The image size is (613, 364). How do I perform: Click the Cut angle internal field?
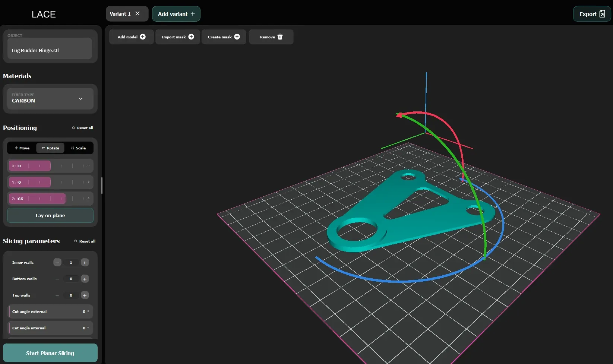pos(50,328)
